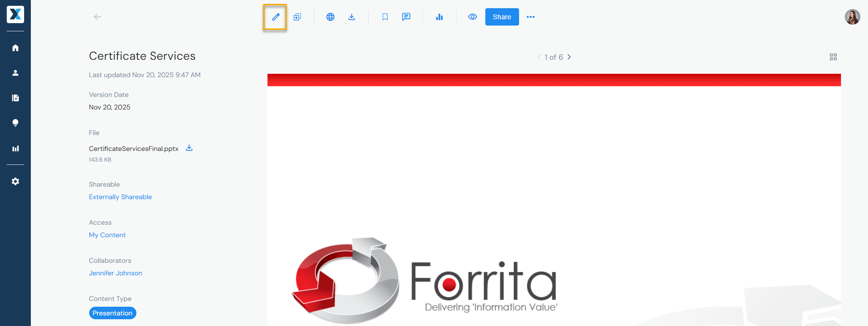View analytics via the toolbar bar chart icon
This screenshot has width=868, height=326.
(439, 17)
